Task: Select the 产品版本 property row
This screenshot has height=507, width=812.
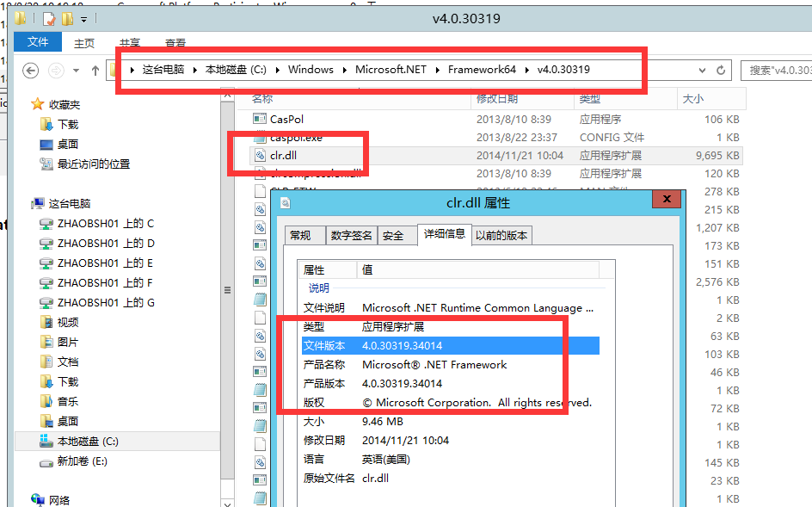Action: pos(450,384)
